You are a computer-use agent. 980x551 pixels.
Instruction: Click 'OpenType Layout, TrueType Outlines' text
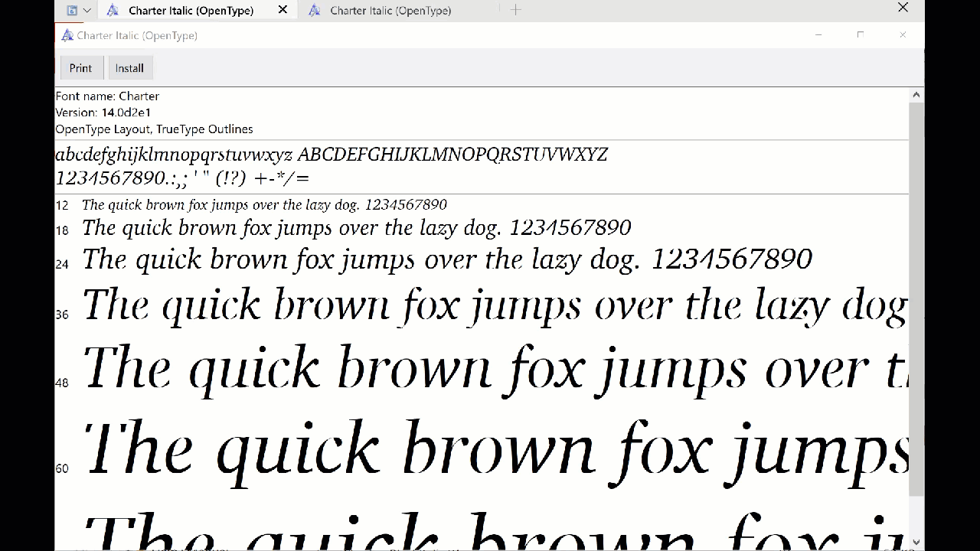pyautogui.click(x=154, y=129)
